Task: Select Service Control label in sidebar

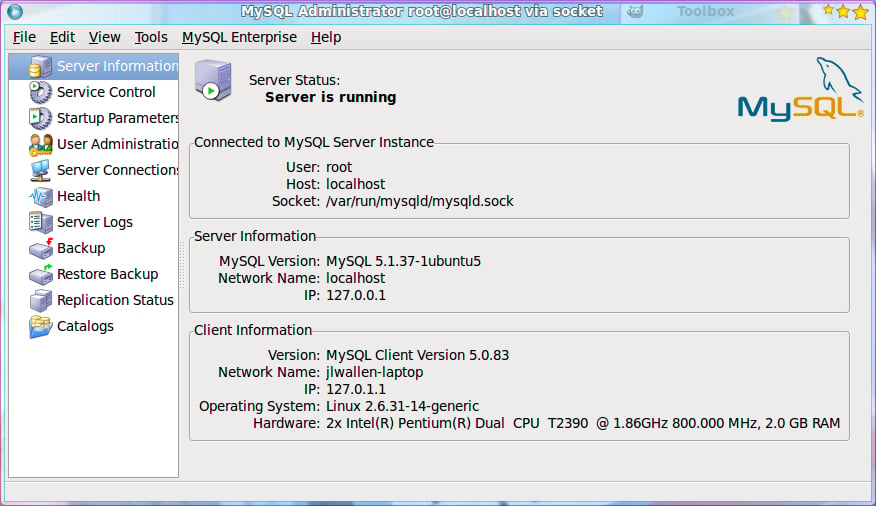Action: (106, 92)
